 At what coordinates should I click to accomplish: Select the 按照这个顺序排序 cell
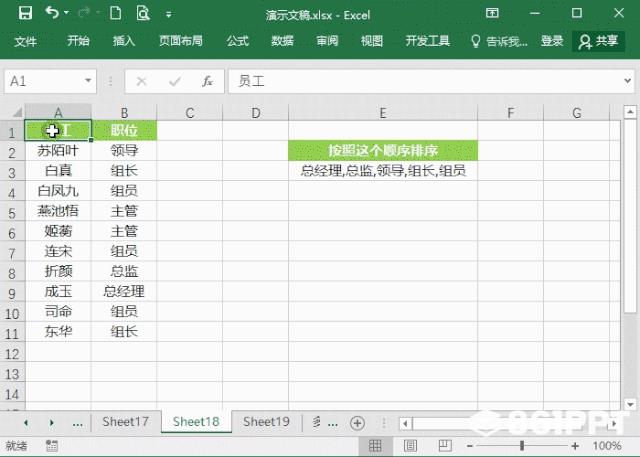(383, 151)
